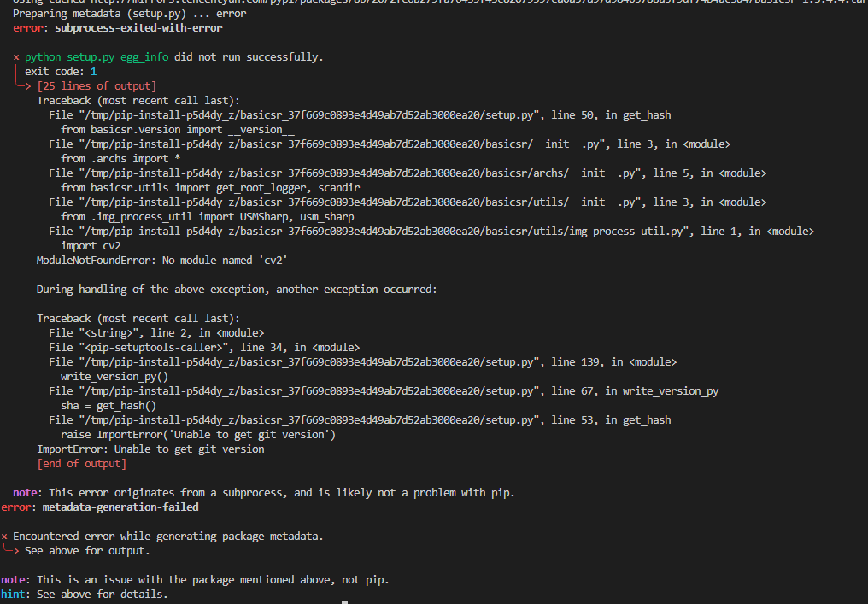Click "python setup.py egg_info did not run successfully" line
This screenshot has height=604, width=868.
tap(167, 57)
